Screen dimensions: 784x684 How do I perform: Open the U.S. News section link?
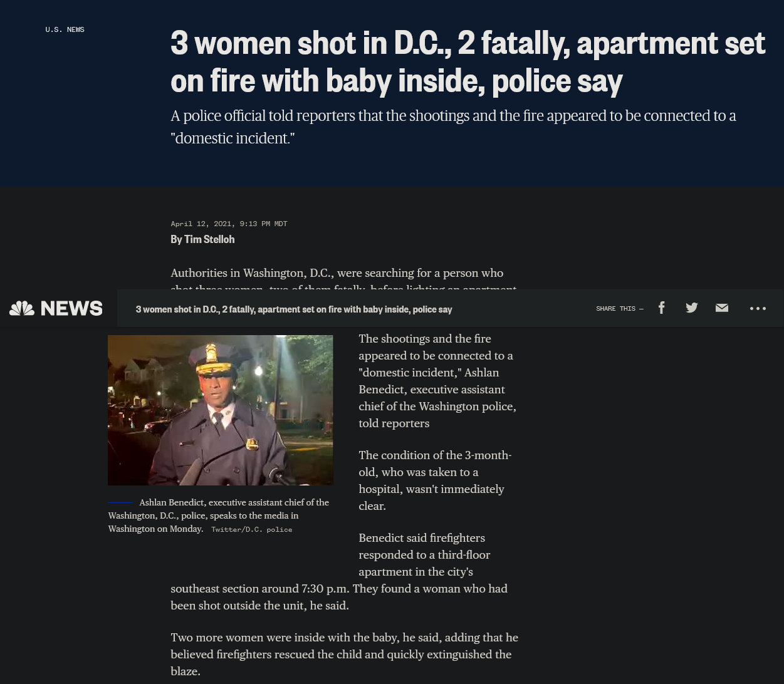tap(65, 29)
